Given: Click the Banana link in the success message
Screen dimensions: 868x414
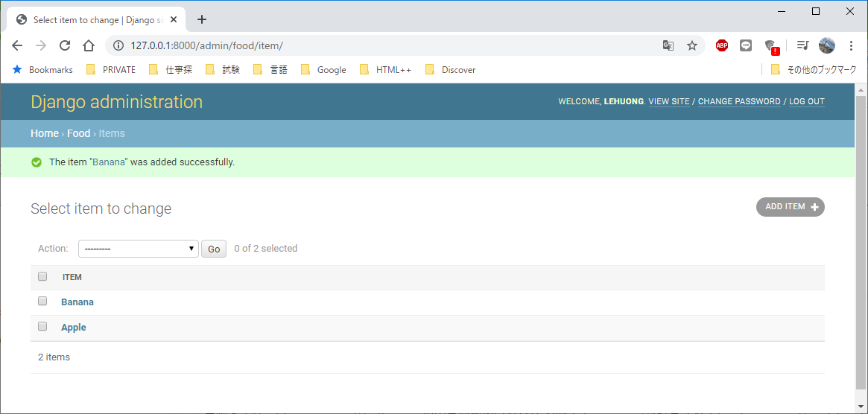Looking at the screenshot, I should 109,162.
